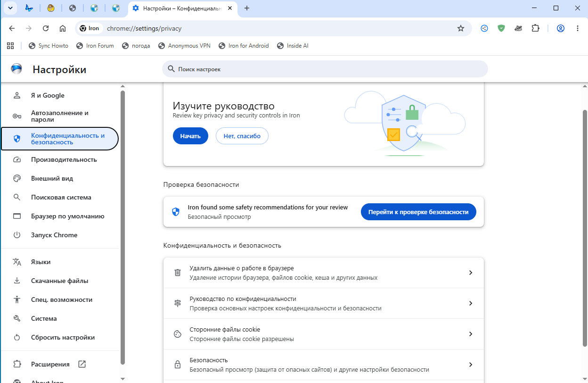This screenshot has height=383, width=588.
Task: Open the apps grid icon in bookmarks bar
Action: tap(10, 46)
